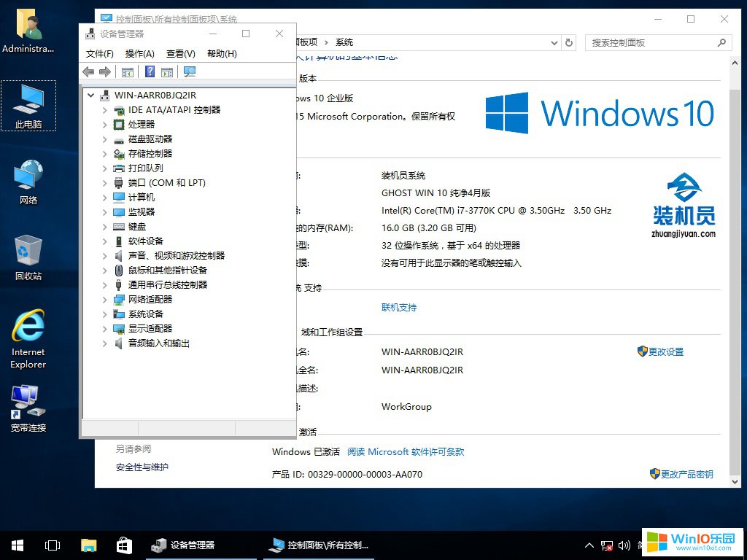
Task: Select the mouse icon for 鼠标和其他指针设备
Action: 119,271
